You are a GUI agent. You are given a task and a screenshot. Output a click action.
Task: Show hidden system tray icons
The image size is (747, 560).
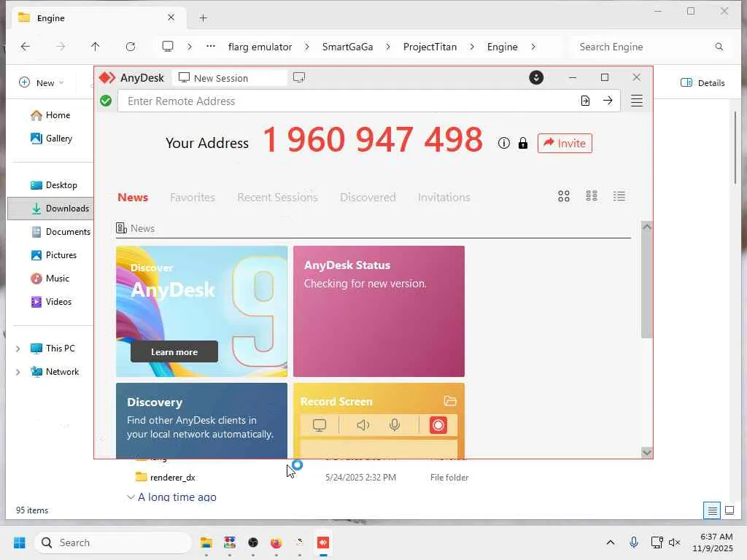pos(611,542)
